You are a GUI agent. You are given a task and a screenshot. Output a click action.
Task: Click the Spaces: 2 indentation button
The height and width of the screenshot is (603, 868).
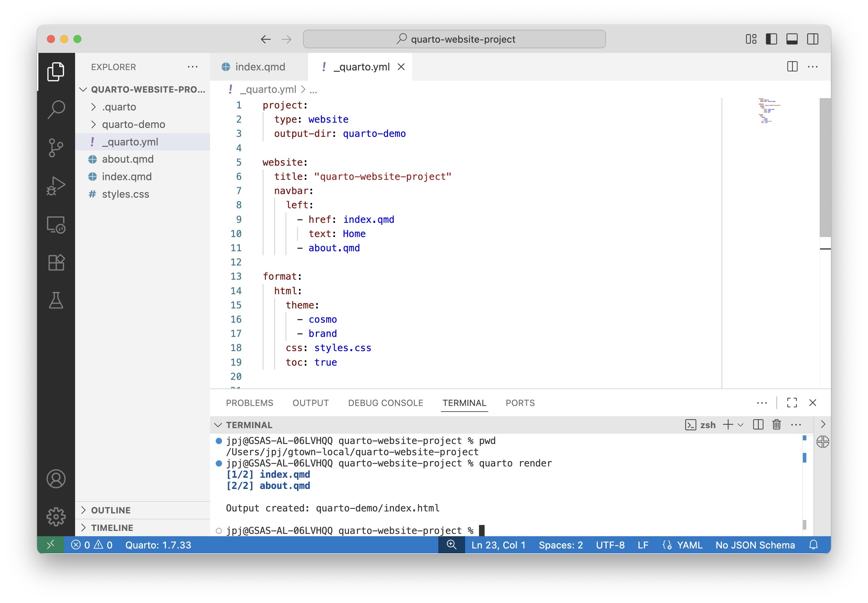click(560, 545)
